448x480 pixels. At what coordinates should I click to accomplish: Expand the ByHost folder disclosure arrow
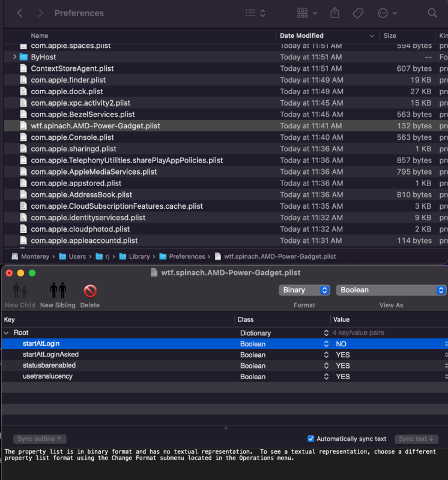coord(14,57)
